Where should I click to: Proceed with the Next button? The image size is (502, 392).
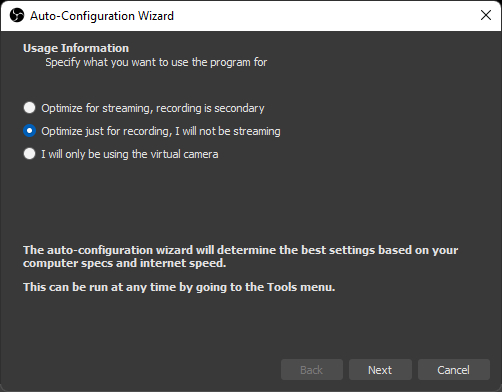(380, 370)
